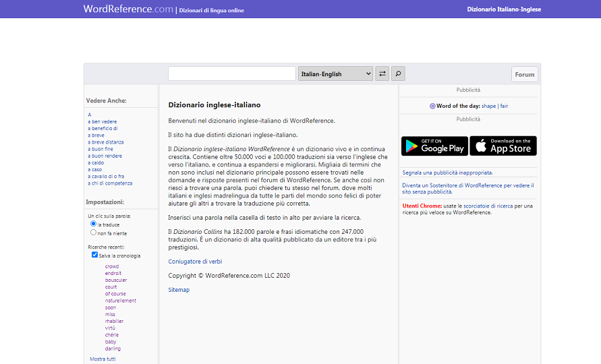Open the Google Play store badge
Image resolution: width=601 pixels, height=364 pixels.
tap(434, 146)
